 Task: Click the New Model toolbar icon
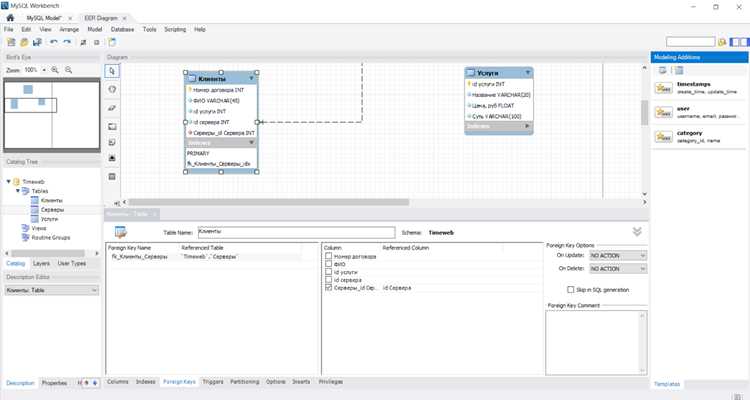pyautogui.click(x=11, y=42)
